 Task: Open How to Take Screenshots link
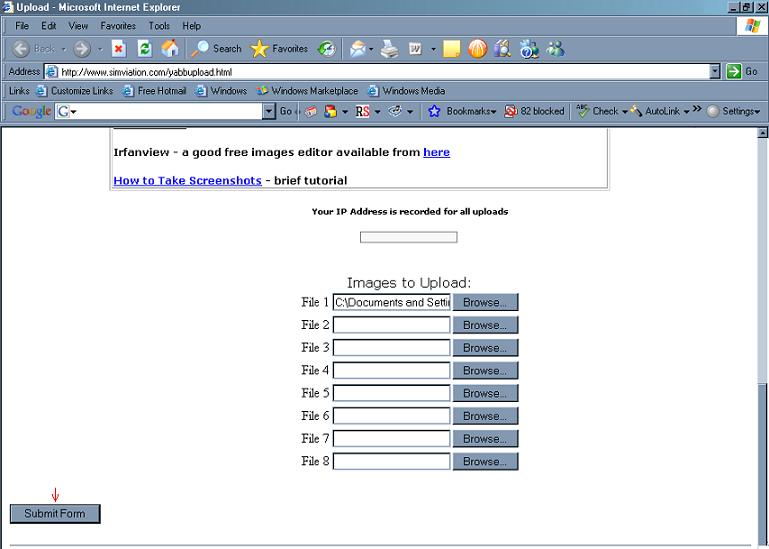click(187, 181)
